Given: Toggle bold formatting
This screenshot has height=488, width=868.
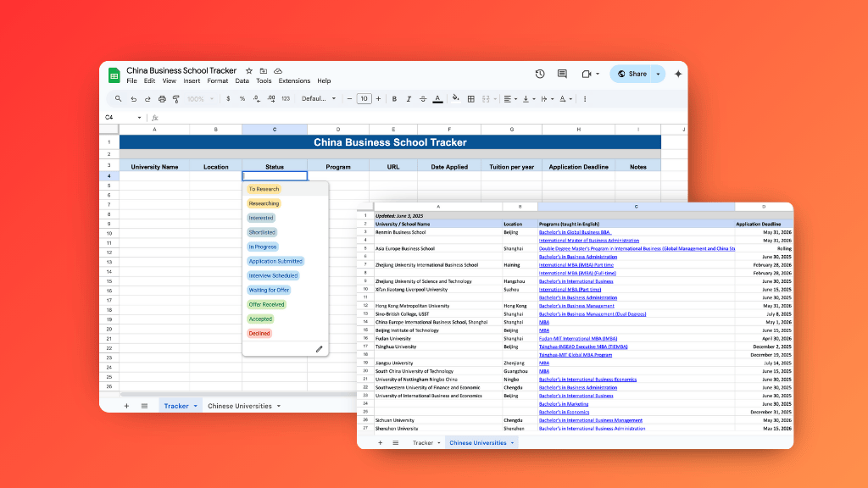Looking at the screenshot, I should (394, 99).
